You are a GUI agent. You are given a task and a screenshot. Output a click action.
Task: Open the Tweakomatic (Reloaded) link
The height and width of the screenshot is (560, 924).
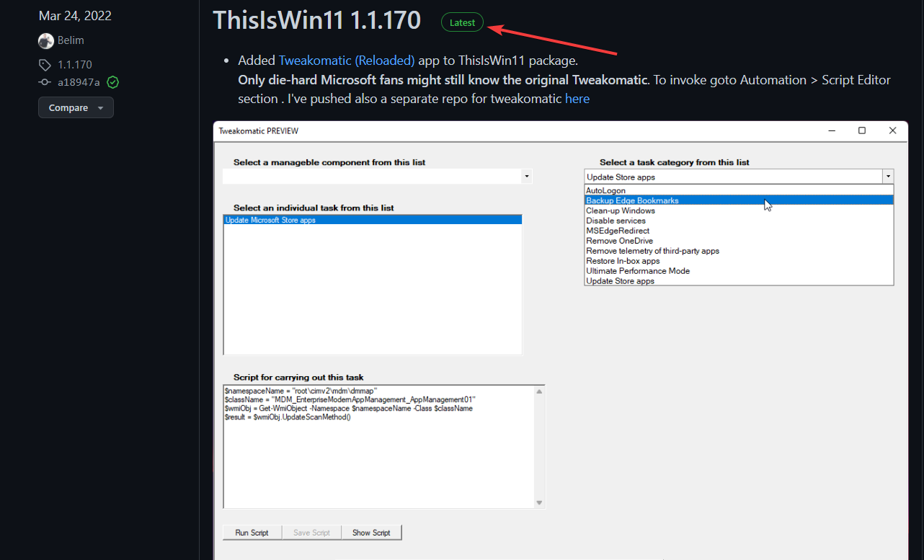pos(346,60)
